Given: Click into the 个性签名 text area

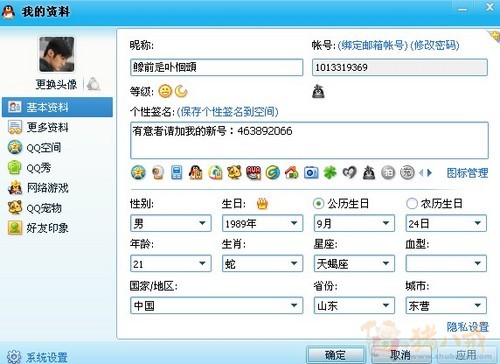Looking at the screenshot, I should [x=309, y=140].
